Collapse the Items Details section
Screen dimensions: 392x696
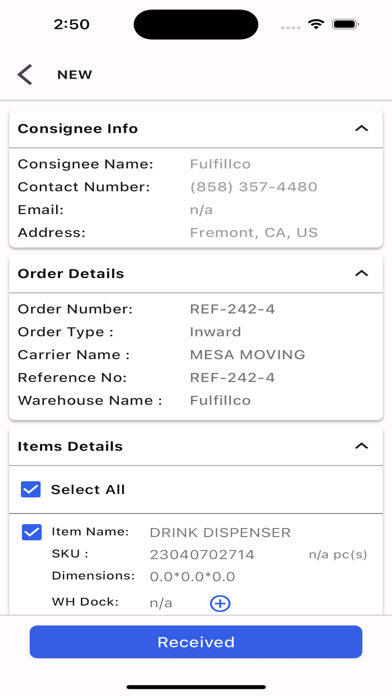pos(362,446)
